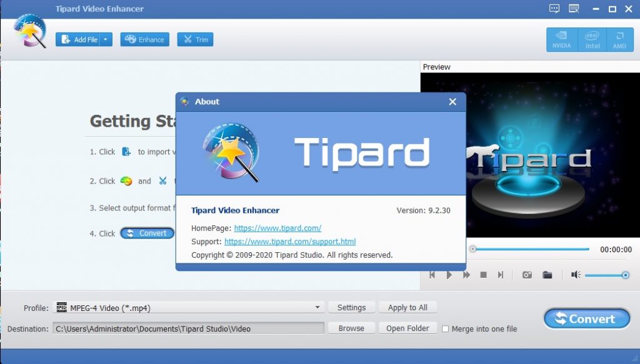The height and width of the screenshot is (364, 640).
Task: Toggle NVIDIA acceleration icon
Action: tap(562, 39)
